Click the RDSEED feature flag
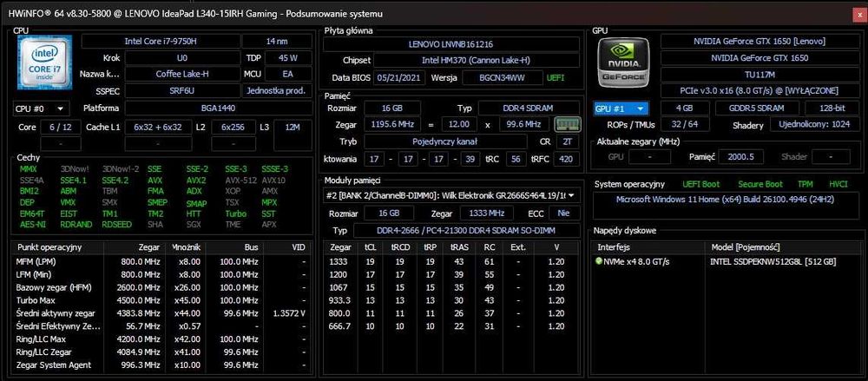The height and width of the screenshot is (381, 868). tap(117, 225)
